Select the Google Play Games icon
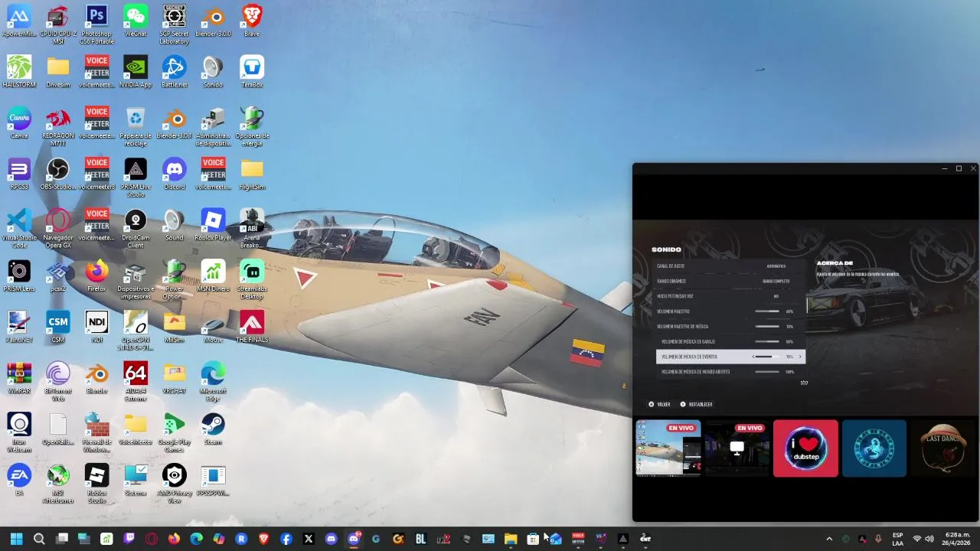980x551 pixels. (x=175, y=432)
